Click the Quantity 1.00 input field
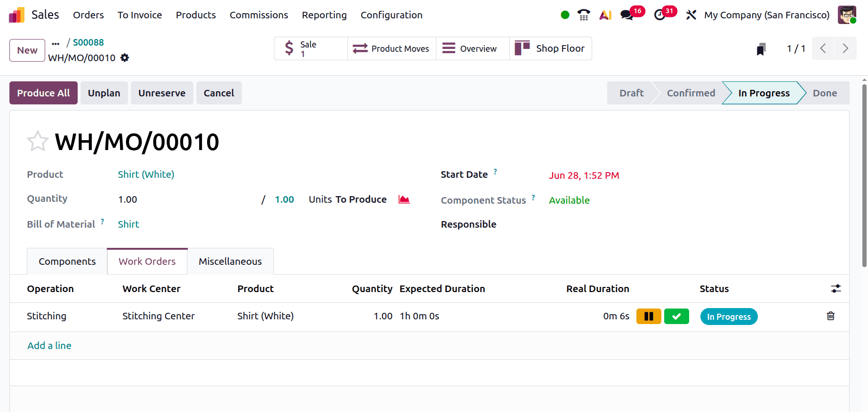 coord(186,199)
